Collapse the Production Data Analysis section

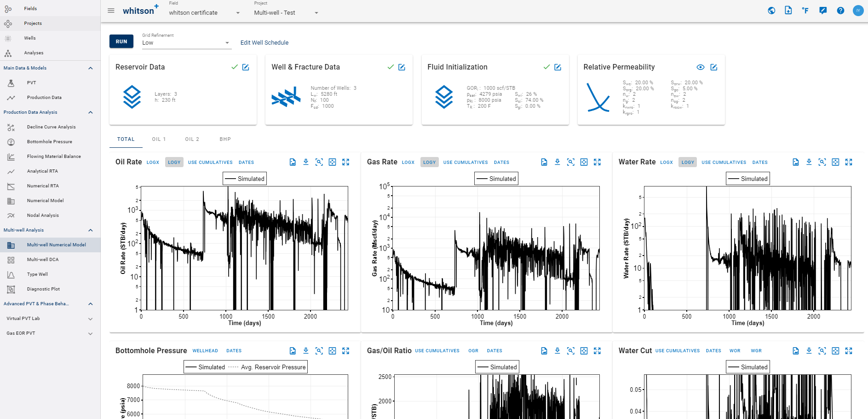[91, 112]
